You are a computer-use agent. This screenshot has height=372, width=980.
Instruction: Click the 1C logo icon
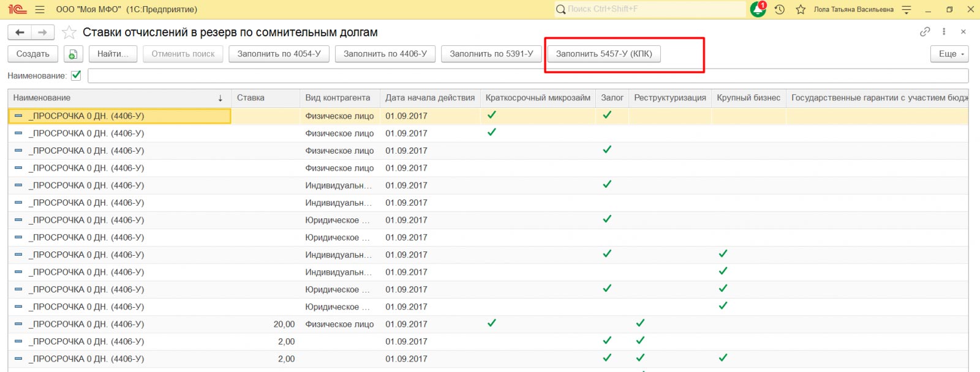pos(17,9)
